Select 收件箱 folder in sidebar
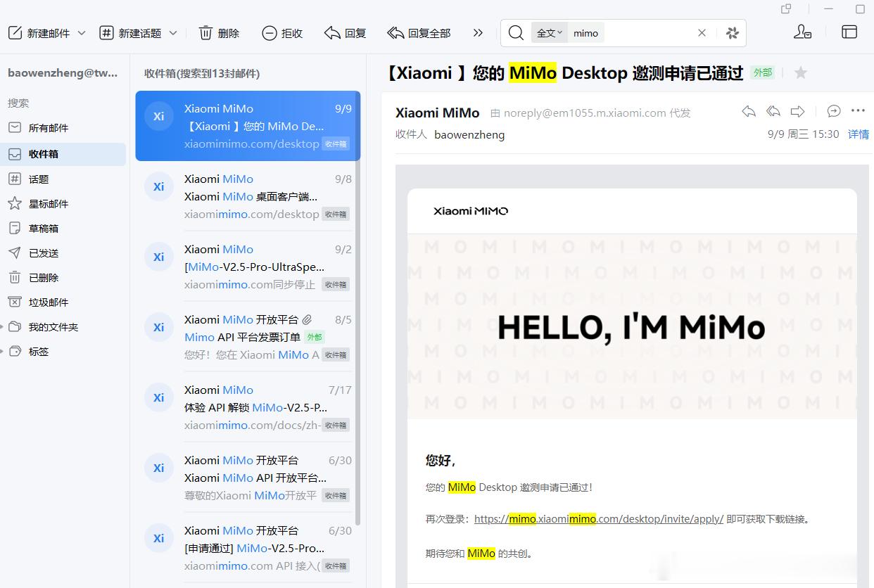Viewport: 874px width, 588px height. point(63,154)
